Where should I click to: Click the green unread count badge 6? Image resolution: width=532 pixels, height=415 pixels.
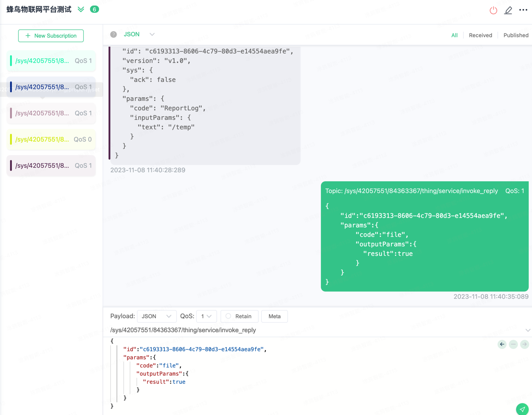click(94, 9)
